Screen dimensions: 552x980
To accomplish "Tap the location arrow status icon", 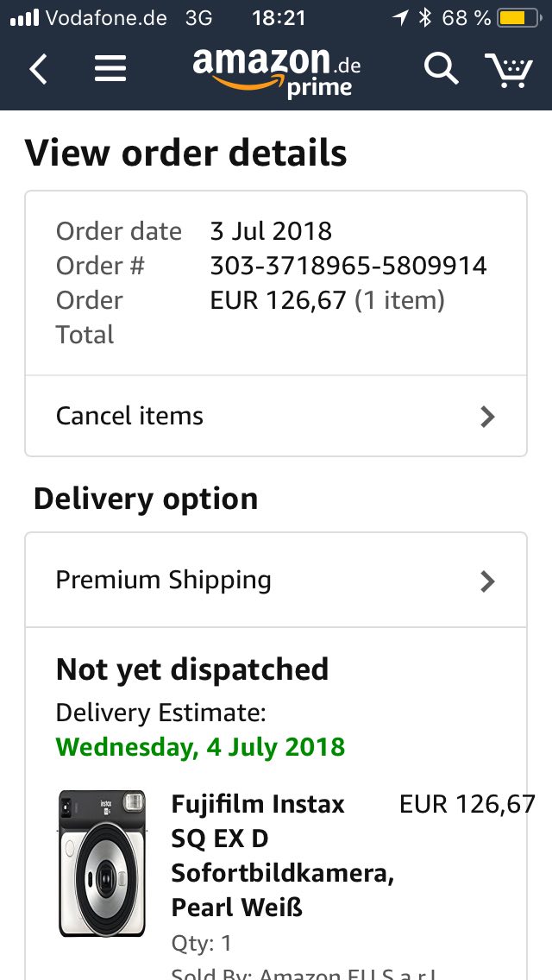I will 400,17.
